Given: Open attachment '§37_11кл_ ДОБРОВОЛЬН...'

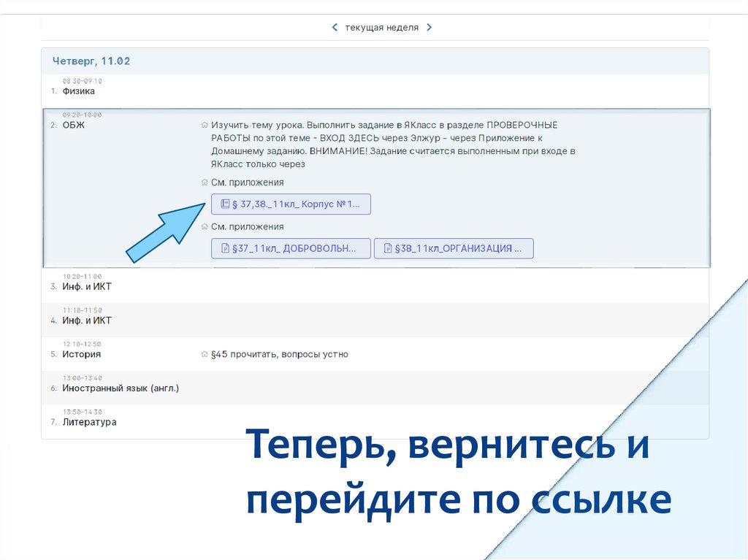Looking at the screenshot, I should click(x=291, y=248).
